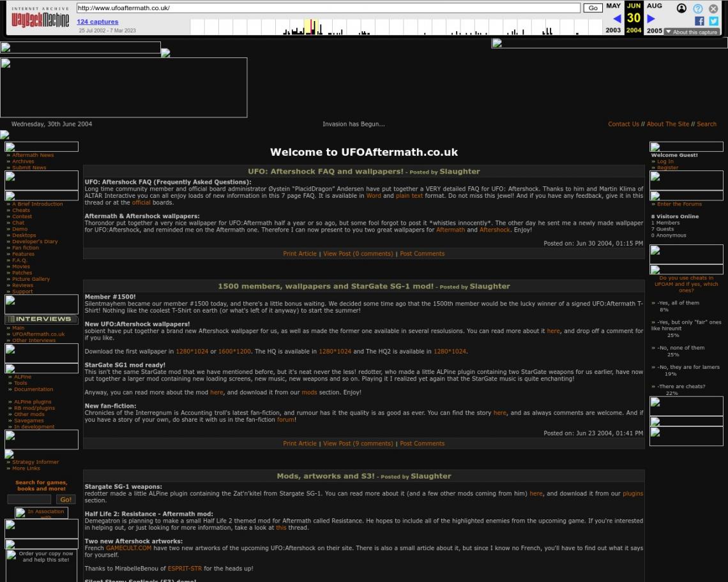Click the INTERVIEWS section header
The image size is (728, 582).
point(42,319)
